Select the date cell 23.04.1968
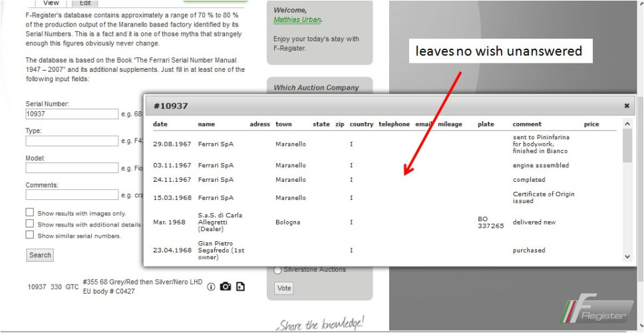The width and height of the screenshot is (644, 333). pyautogui.click(x=172, y=250)
